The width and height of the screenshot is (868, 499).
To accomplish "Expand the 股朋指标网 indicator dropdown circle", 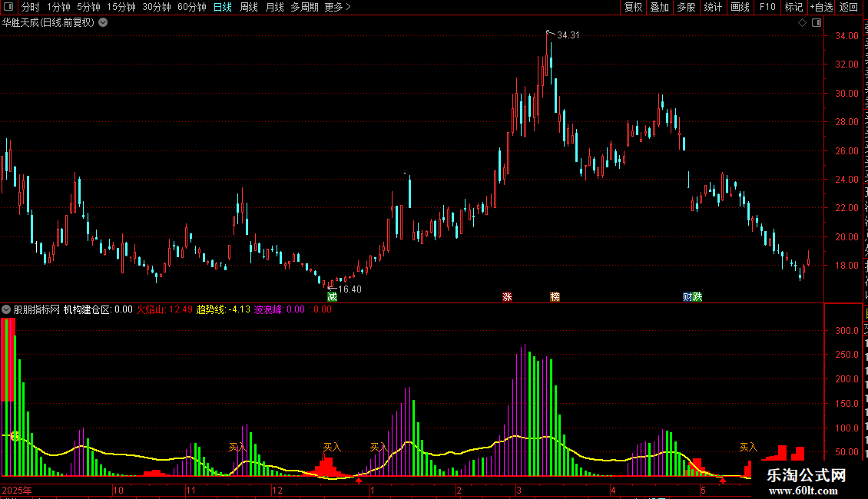I will click(x=6, y=309).
